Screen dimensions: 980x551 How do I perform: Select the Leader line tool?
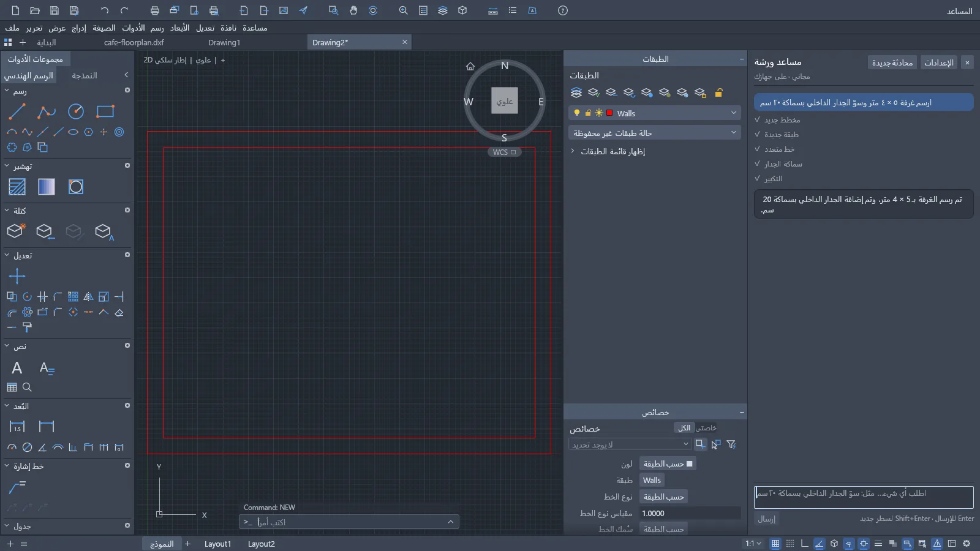17,487
